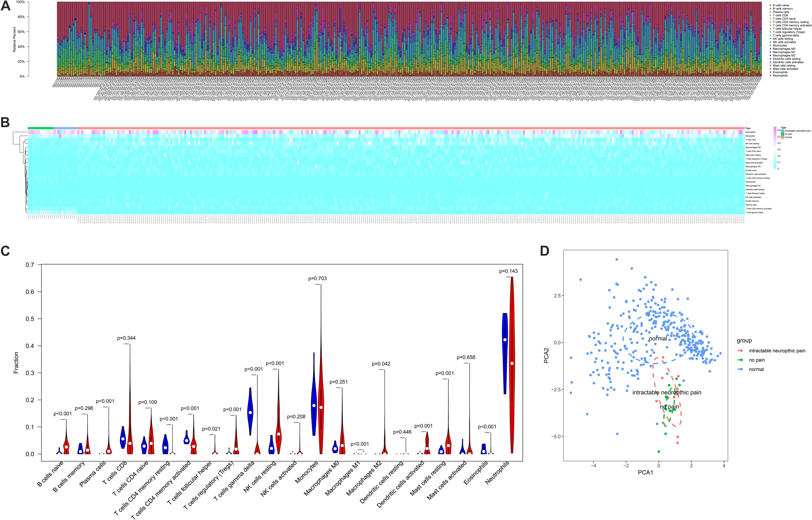This screenshot has height=520, width=812.
Task: Click the 'normal' cluster label inside the PCA plot
Action: [x=658, y=339]
